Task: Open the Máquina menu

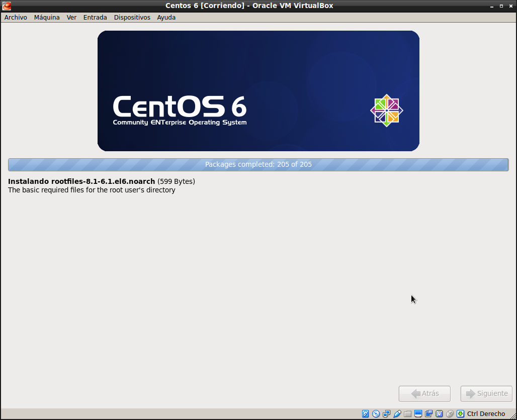Action: 47,17
